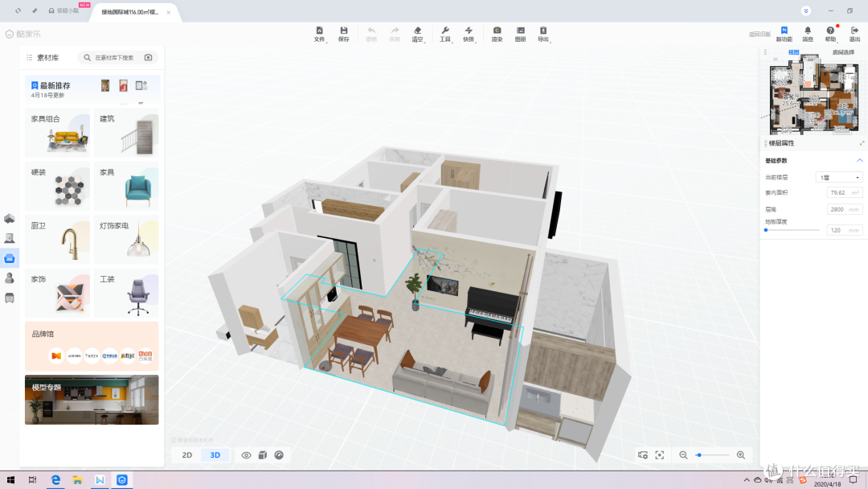Screen dimensions: 868x489
Task: Click the 返回旧版 link
Action: 759,35
